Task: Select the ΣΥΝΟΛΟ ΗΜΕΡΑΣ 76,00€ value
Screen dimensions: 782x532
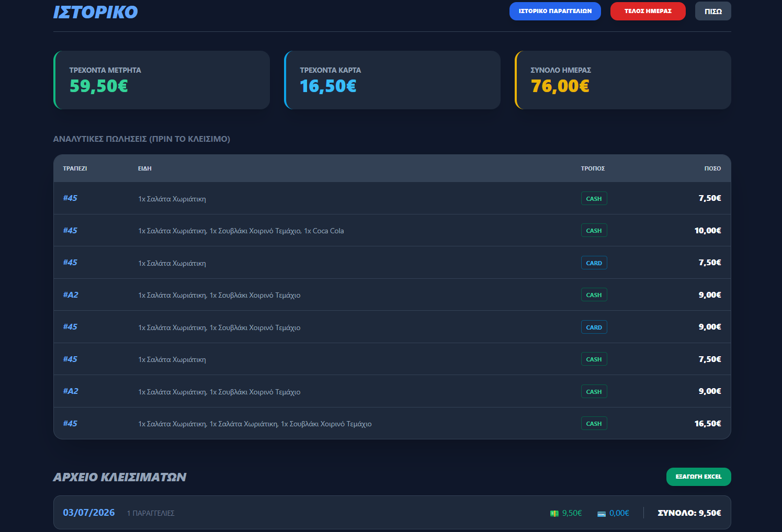Action: [x=560, y=86]
